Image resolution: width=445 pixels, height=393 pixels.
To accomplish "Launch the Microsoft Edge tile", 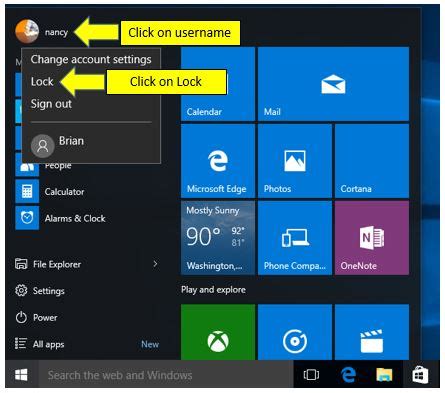I will pyautogui.click(x=218, y=161).
